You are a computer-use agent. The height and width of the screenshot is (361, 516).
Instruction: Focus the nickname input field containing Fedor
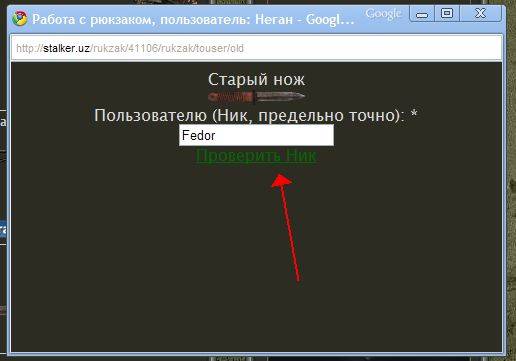(x=256, y=135)
